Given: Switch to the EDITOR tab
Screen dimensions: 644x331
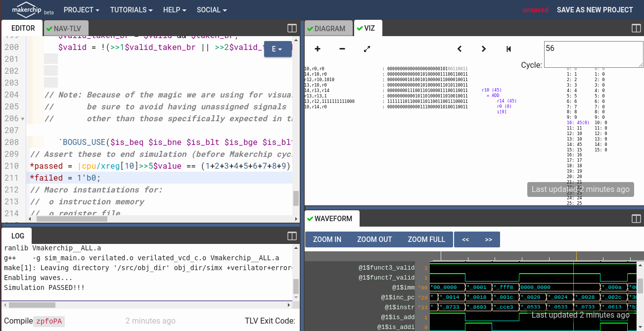Looking at the screenshot, I should click(23, 28).
